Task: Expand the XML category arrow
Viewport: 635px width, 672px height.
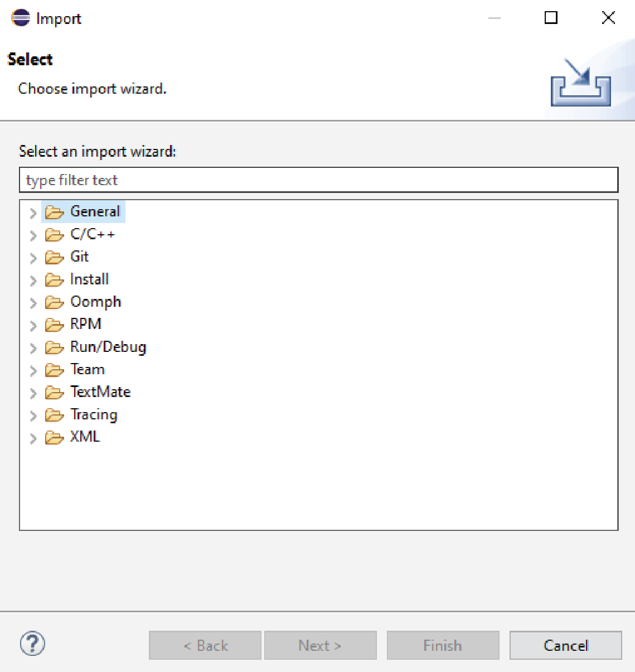Action: point(33,438)
